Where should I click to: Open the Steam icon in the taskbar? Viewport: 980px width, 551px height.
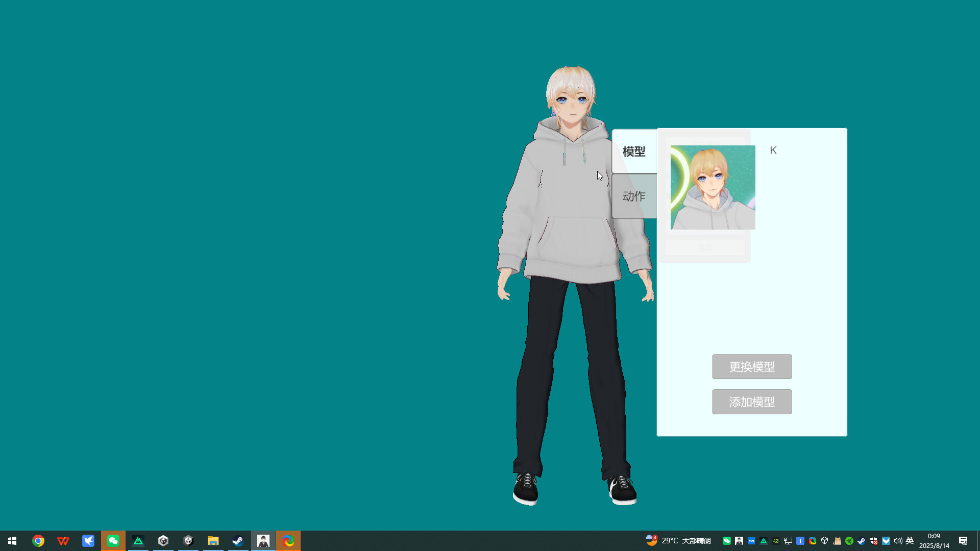[x=238, y=540]
